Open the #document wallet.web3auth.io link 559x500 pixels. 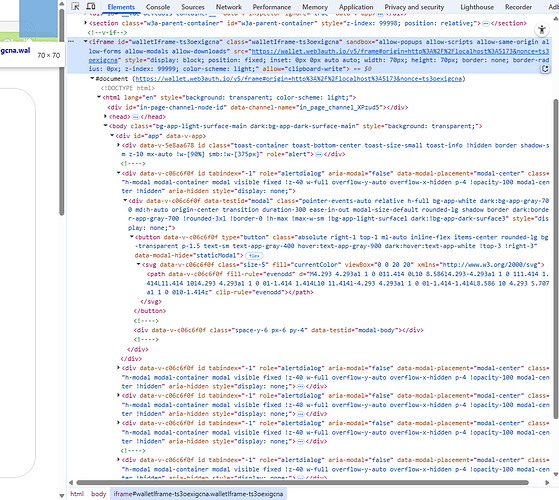click(x=298, y=79)
